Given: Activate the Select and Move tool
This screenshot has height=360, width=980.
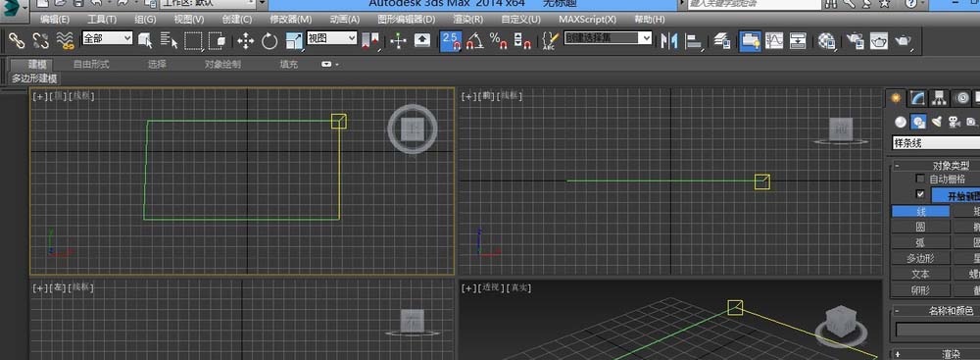Looking at the screenshot, I should 245,41.
